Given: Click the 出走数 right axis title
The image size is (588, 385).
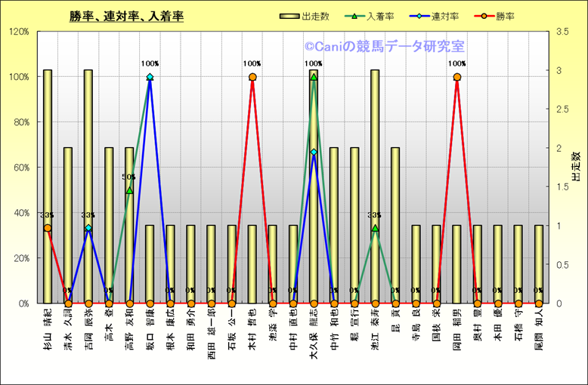Looking at the screenshot, I should (575, 167).
